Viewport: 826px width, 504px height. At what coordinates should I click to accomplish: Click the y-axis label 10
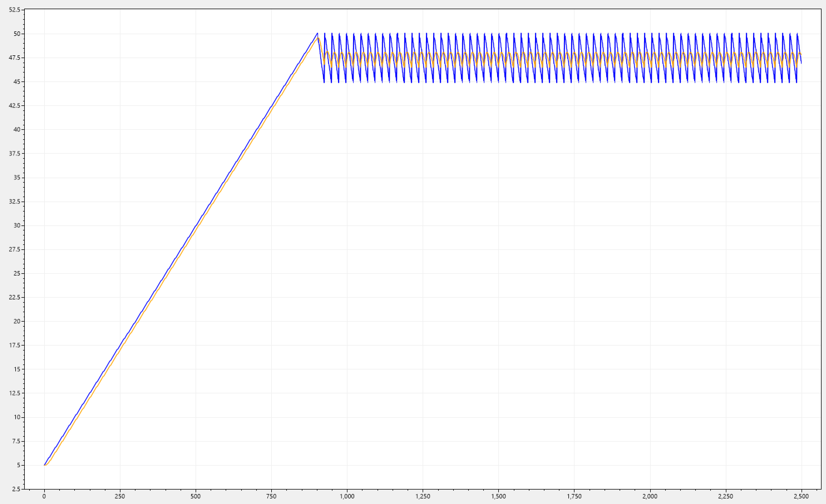click(17, 417)
